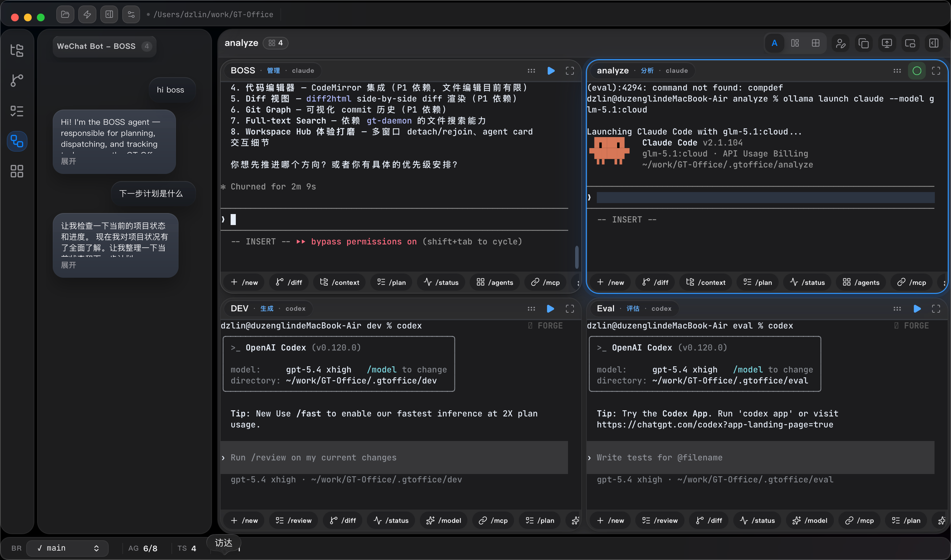This screenshot has width=951, height=560.
Task: Start the DEV agent play button
Action: [551, 309]
